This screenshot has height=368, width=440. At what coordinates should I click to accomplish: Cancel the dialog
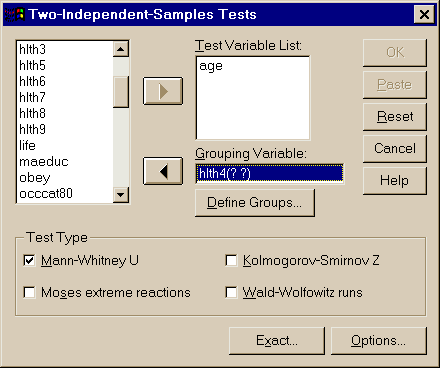(395, 148)
